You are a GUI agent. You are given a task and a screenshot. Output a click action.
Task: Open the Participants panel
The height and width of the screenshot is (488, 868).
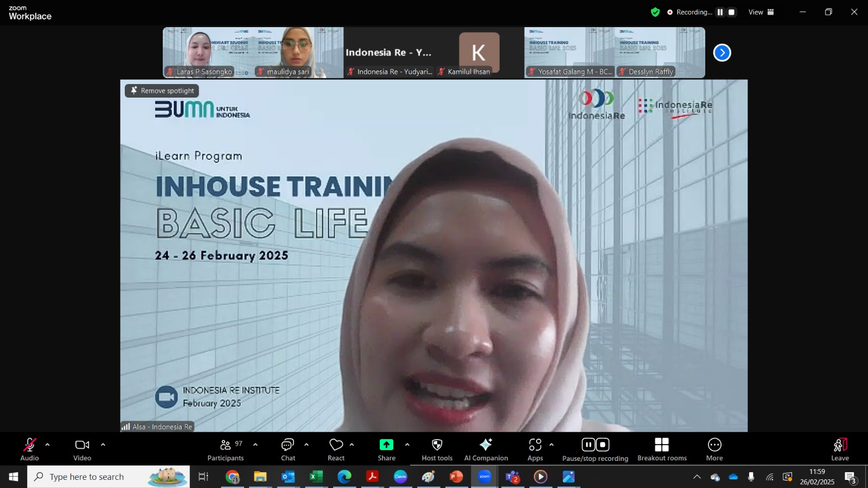[226, 450]
